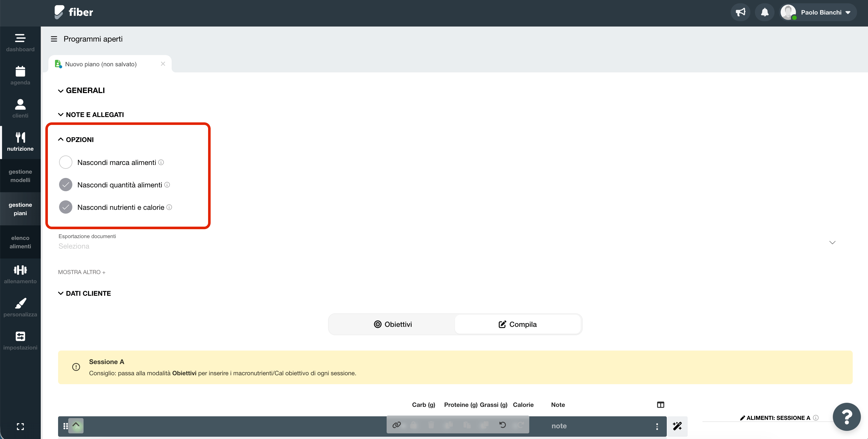Click the fiber logo
This screenshot has height=439, width=868.
(73, 12)
